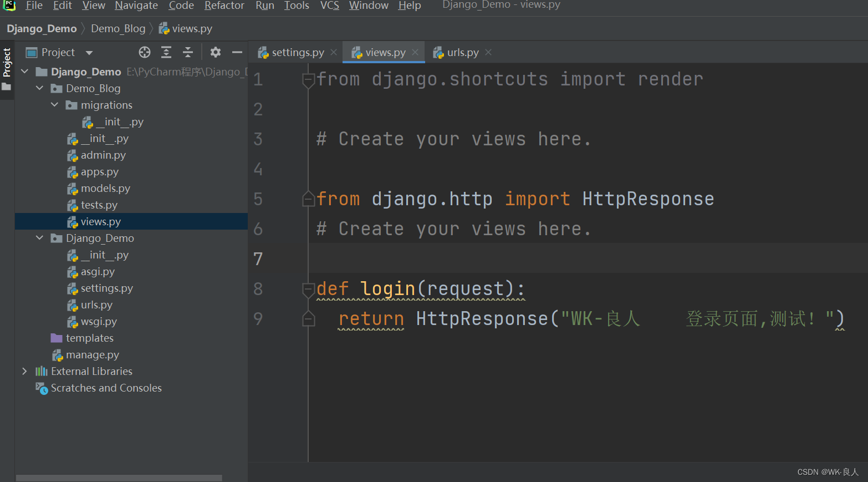Click the login function name in editor
The image size is (868, 482).
(387, 288)
